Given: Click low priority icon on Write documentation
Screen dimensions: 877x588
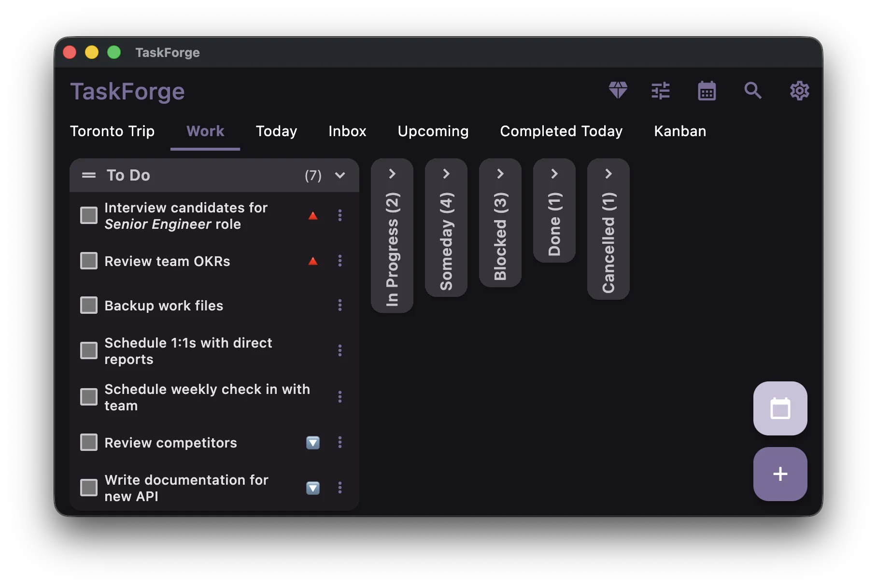Looking at the screenshot, I should click(313, 488).
